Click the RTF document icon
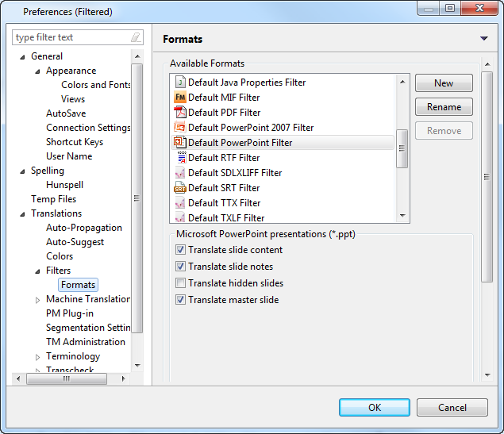Viewport: 504px width, 434px height. [x=181, y=158]
